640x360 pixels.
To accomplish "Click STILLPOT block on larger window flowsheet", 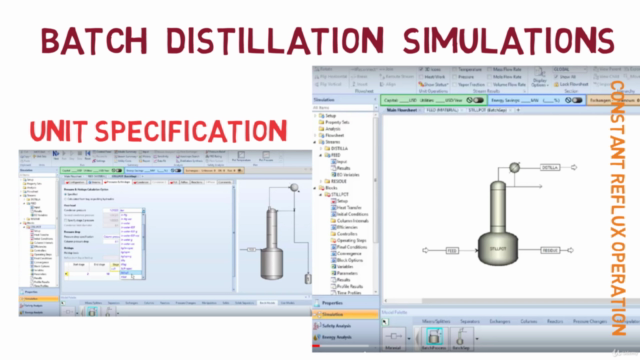I will pos(498,249).
